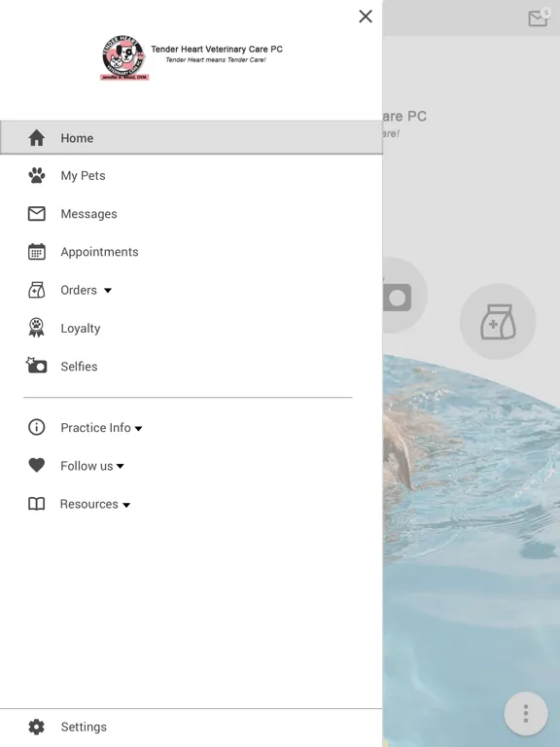The height and width of the screenshot is (747, 560).
Task: Open the inbox envelope icon in header
Action: pos(539,18)
